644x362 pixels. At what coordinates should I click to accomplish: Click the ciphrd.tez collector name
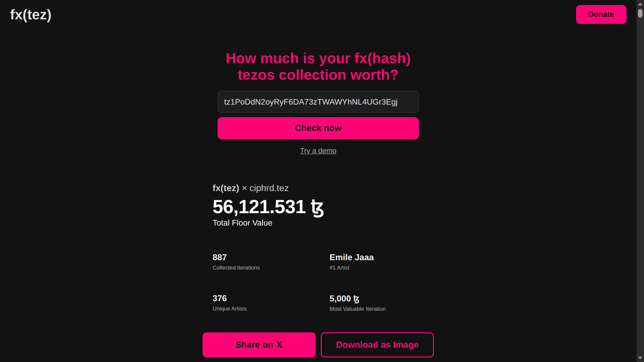(269, 188)
